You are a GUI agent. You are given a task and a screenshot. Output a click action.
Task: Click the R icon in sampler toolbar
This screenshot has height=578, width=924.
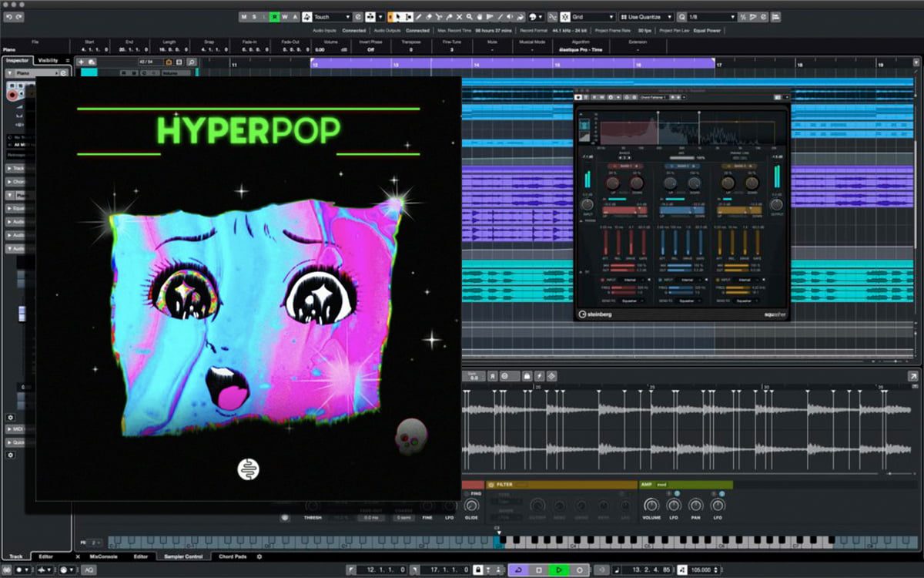pyautogui.click(x=493, y=376)
